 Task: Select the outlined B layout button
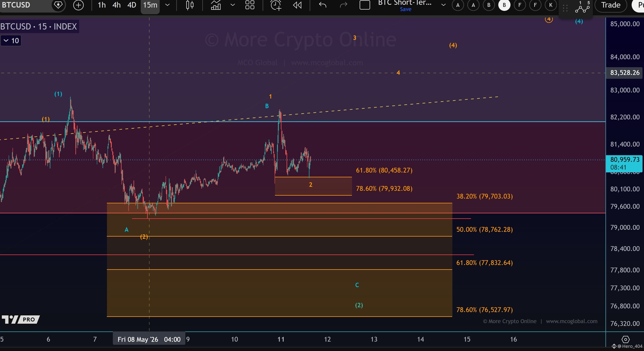(x=489, y=5)
